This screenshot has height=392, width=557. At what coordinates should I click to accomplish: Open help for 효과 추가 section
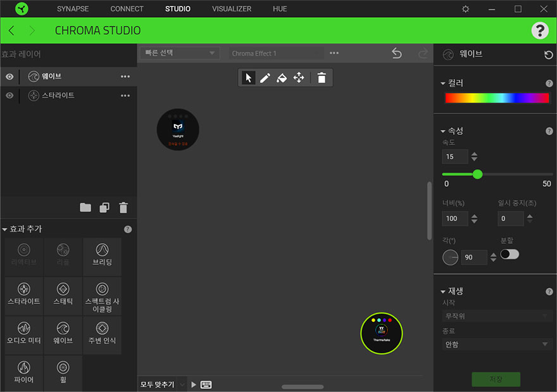pyautogui.click(x=128, y=229)
